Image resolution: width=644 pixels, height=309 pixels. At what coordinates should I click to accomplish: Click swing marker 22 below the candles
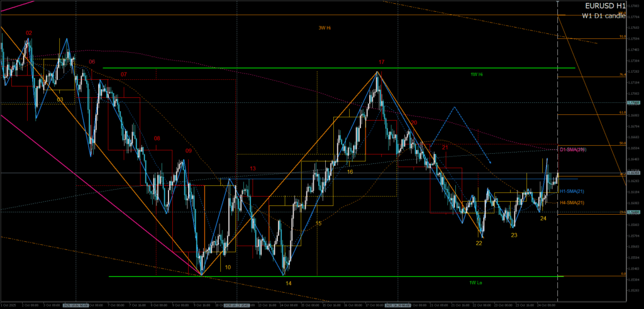(x=479, y=242)
